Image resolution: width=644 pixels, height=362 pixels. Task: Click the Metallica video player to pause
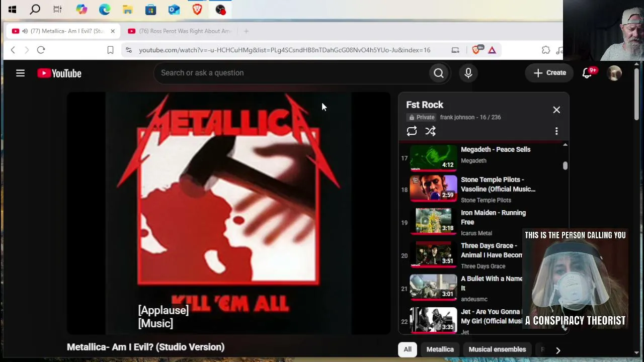click(x=229, y=213)
